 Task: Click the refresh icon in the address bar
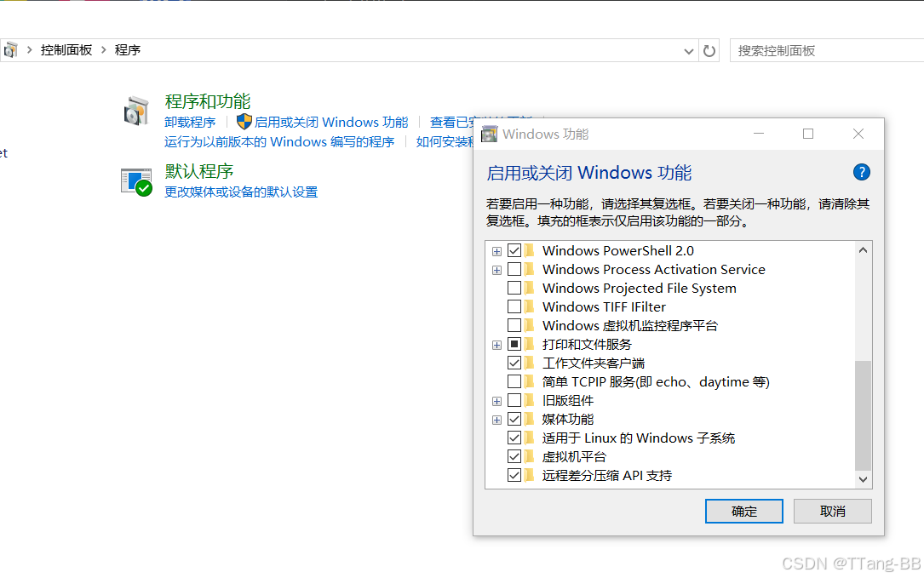point(709,50)
